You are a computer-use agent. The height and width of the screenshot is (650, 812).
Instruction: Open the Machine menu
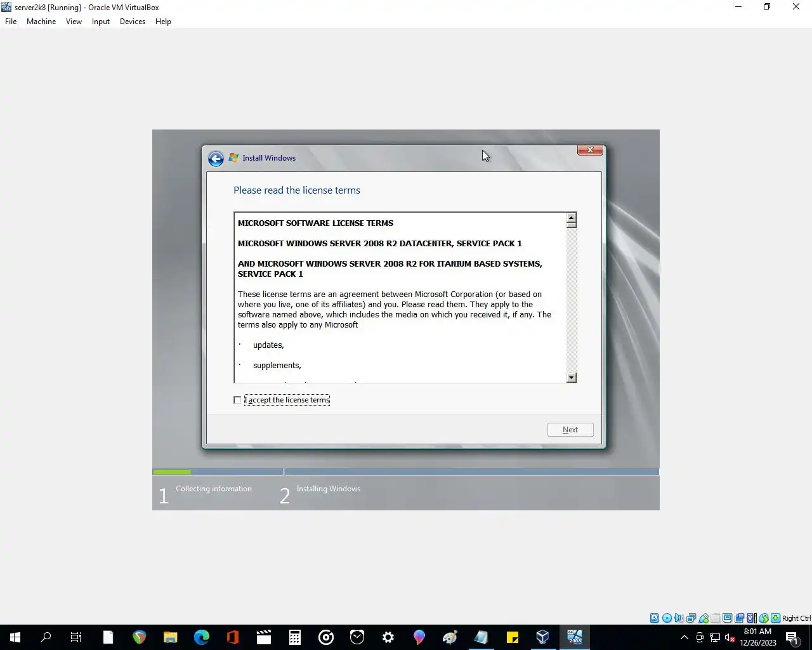click(41, 22)
